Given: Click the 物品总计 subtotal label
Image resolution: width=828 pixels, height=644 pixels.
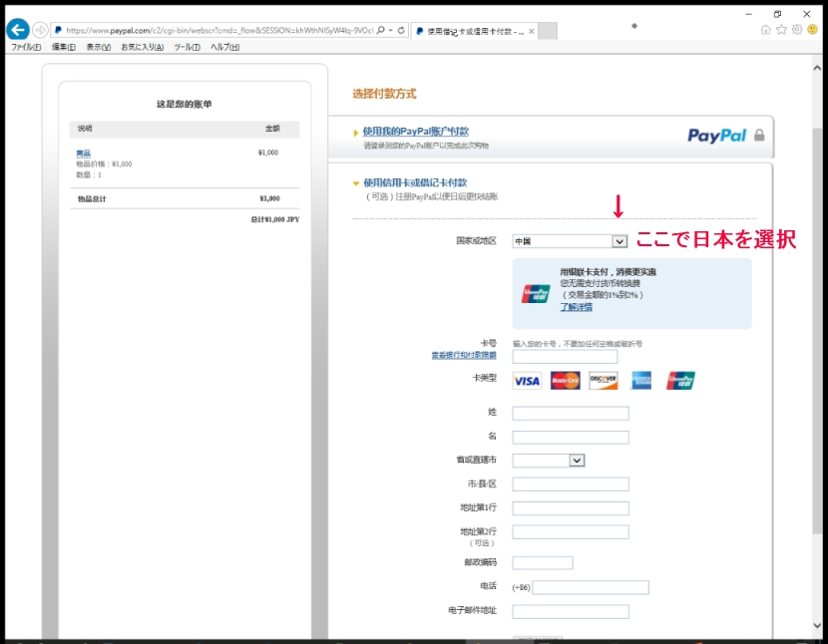Looking at the screenshot, I should point(92,199).
